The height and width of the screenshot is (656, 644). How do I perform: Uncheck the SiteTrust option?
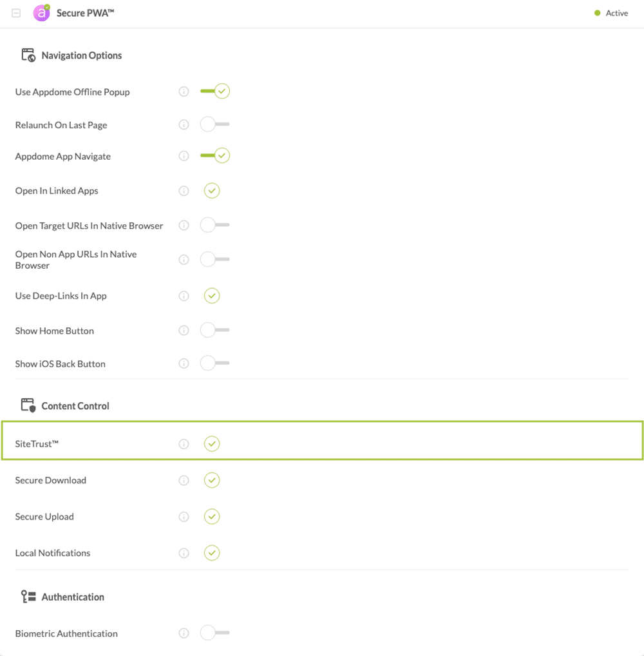click(212, 444)
